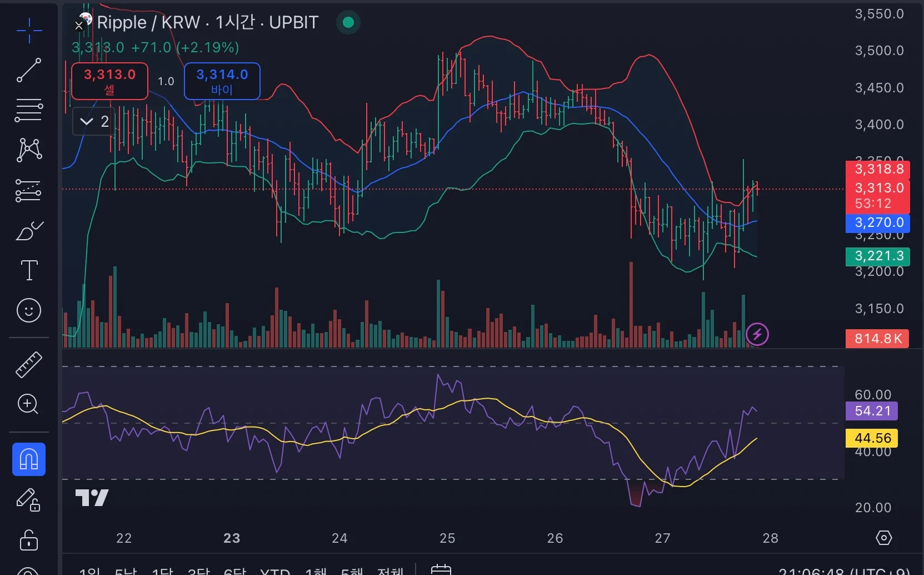Click bold date 23 on time axis
Viewport: 924px width, 575px height.
(x=232, y=538)
